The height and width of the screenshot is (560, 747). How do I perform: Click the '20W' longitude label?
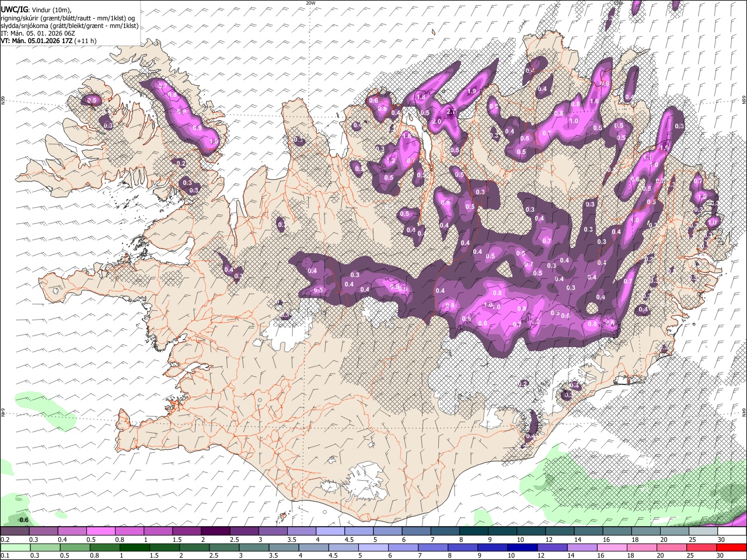(310, 3)
